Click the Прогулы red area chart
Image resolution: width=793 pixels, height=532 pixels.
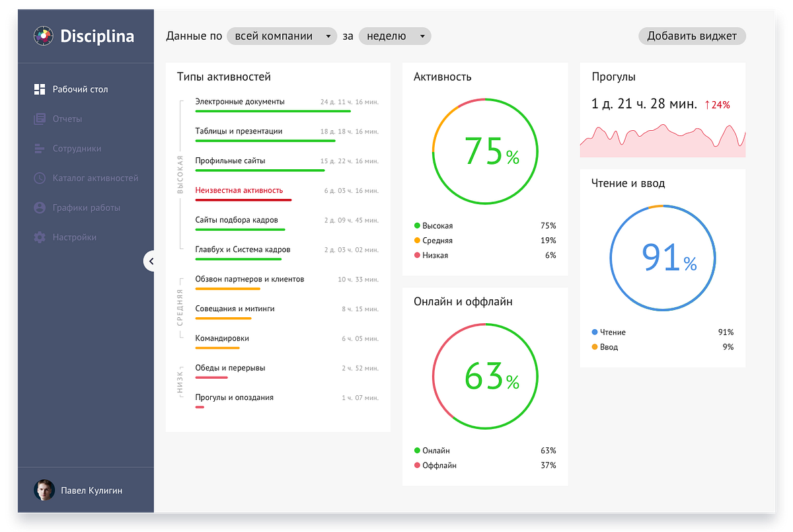click(663, 141)
